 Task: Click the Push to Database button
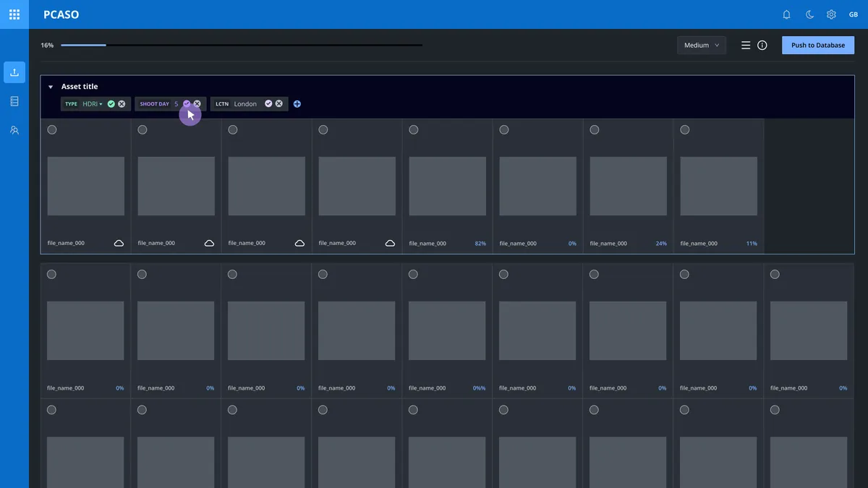(x=817, y=46)
